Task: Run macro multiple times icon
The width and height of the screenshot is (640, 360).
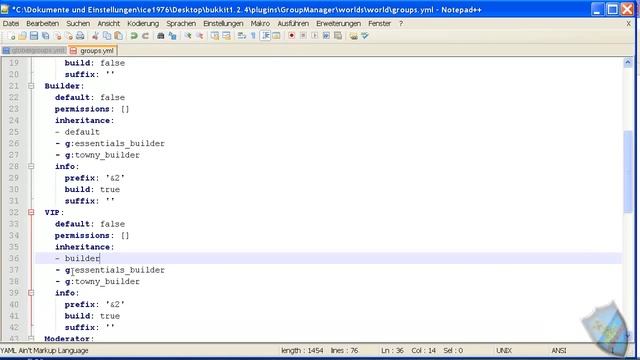Action: tap(326, 36)
